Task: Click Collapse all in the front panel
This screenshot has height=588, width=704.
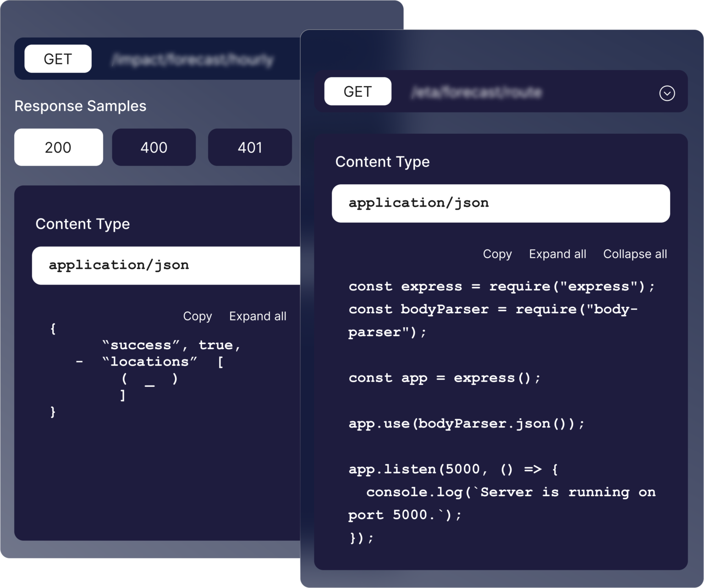Action: (x=635, y=254)
